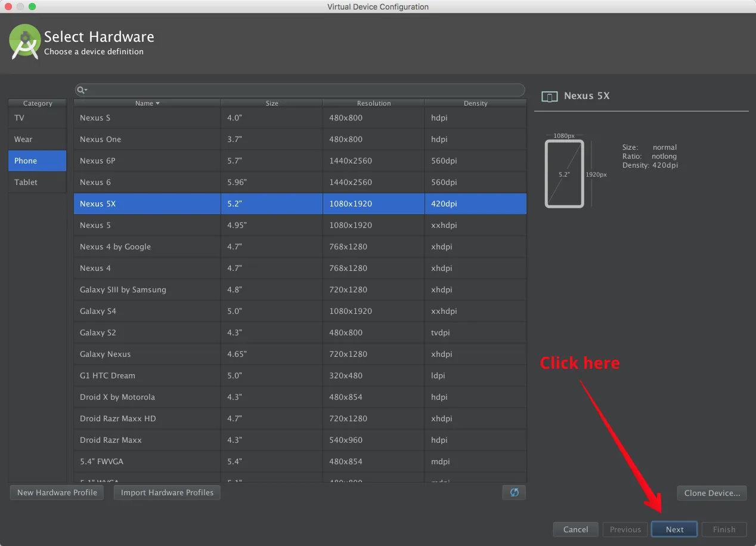This screenshot has height=546, width=756.
Task: Select the Galaxy Nexus device row
Action: [300, 354]
